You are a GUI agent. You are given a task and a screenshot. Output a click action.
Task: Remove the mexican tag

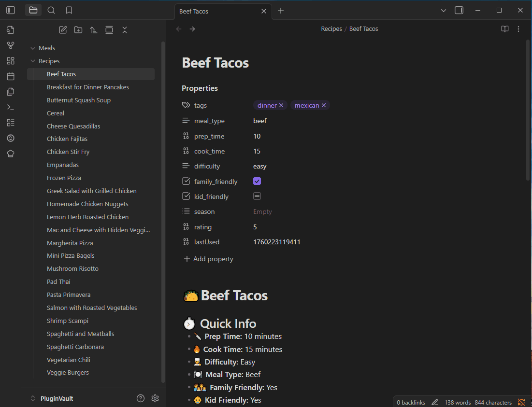(x=324, y=105)
